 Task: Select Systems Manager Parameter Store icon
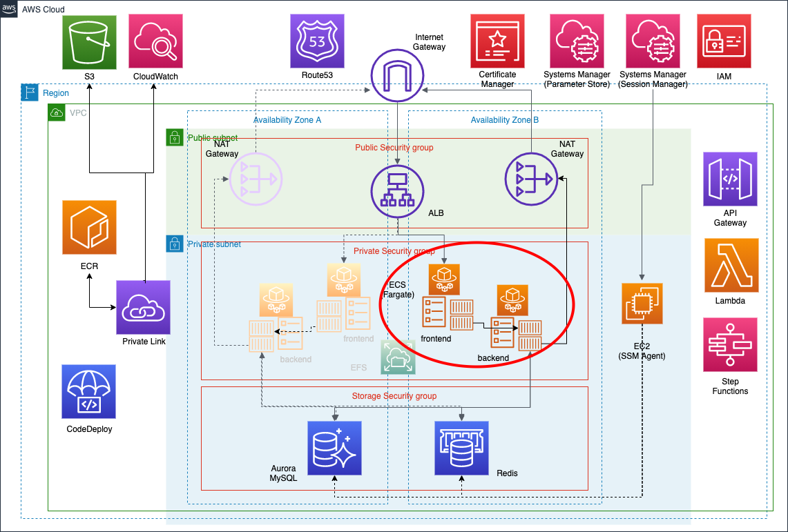point(577,41)
